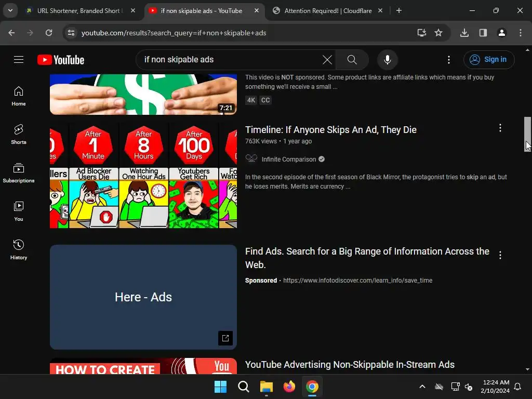The height and width of the screenshot is (399, 532).
Task: Click the How To Create thumbnail
Action: click(x=143, y=366)
